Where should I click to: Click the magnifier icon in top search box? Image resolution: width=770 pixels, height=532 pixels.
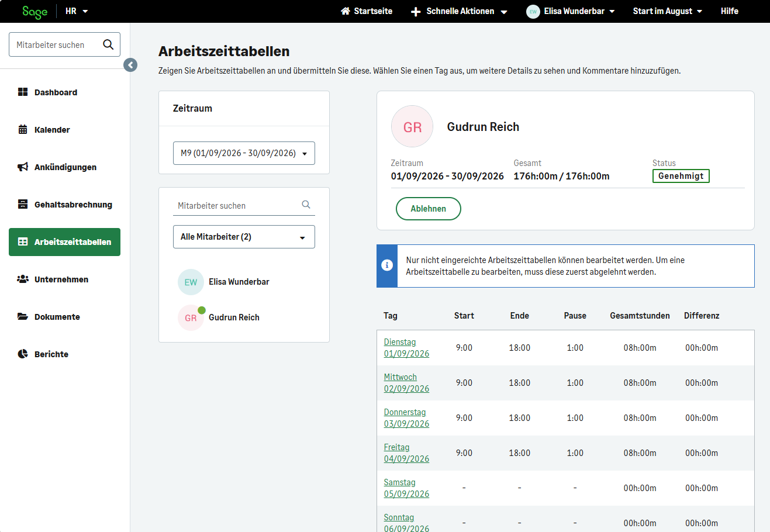click(x=108, y=44)
